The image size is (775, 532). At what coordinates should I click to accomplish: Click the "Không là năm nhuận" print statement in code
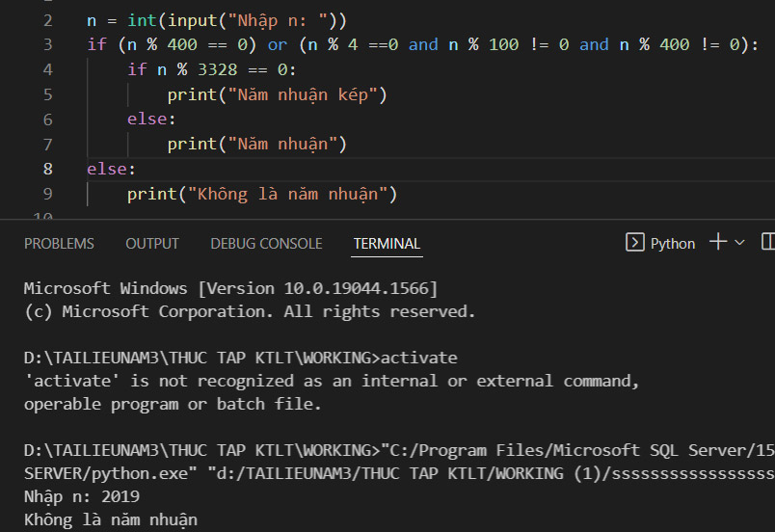(x=261, y=194)
